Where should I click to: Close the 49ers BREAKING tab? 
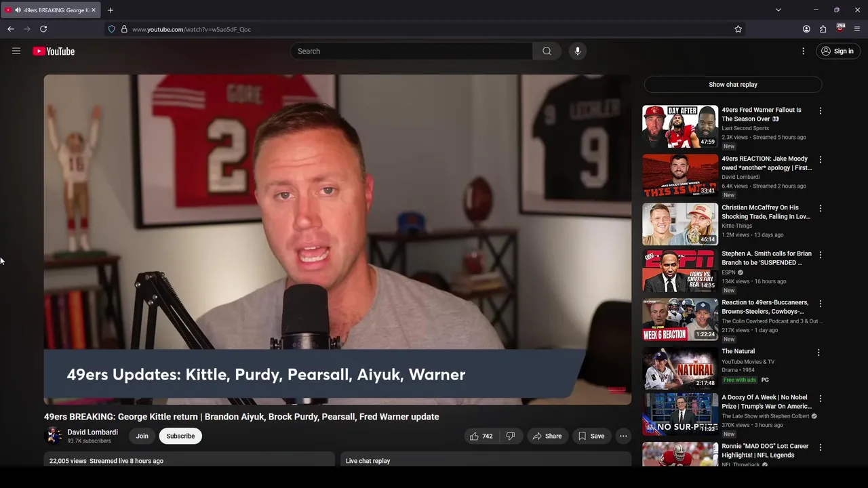(x=94, y=10)
